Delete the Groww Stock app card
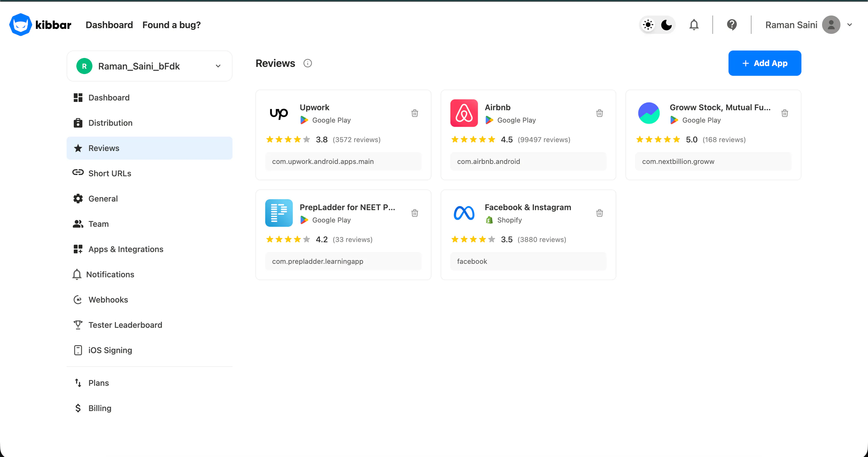 point(784,113)
